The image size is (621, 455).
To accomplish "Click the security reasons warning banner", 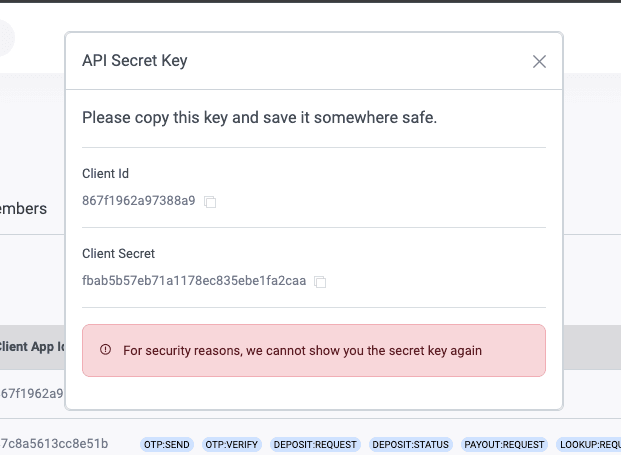I will coord(314,350).
